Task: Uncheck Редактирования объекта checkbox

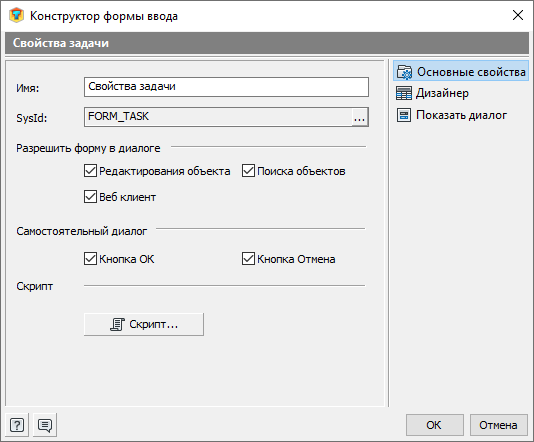Action: tap(90, 171)
